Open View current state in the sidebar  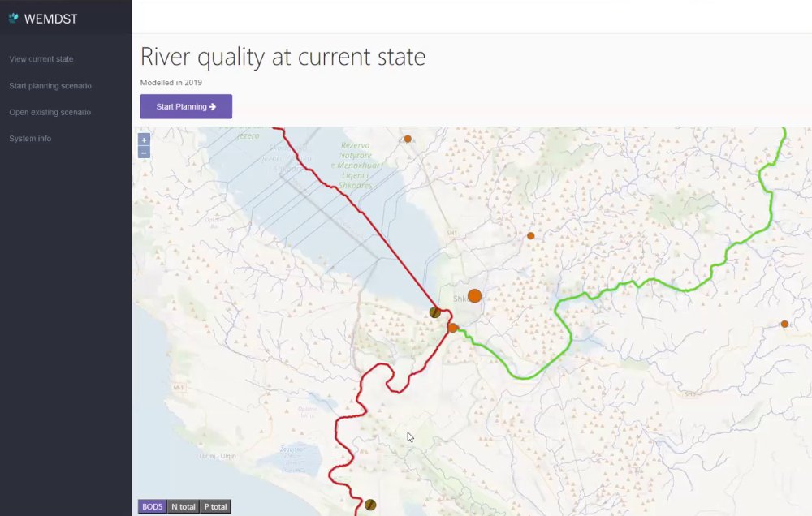click(x=41, y=59)
